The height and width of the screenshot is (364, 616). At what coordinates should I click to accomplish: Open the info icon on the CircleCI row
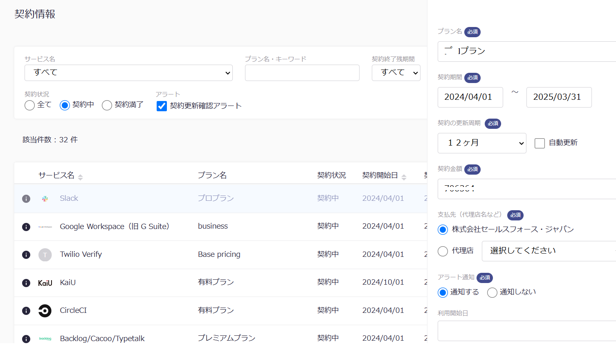tap(26, 311)
